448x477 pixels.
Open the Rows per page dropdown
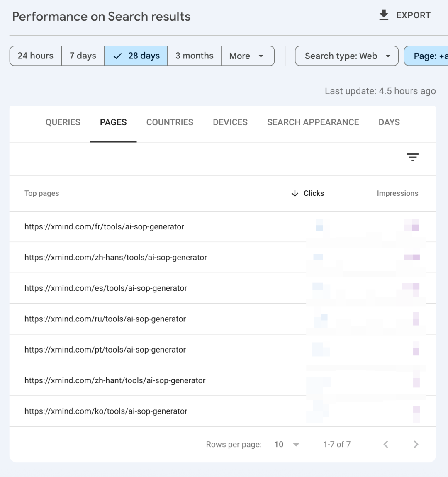click(287, 445)
